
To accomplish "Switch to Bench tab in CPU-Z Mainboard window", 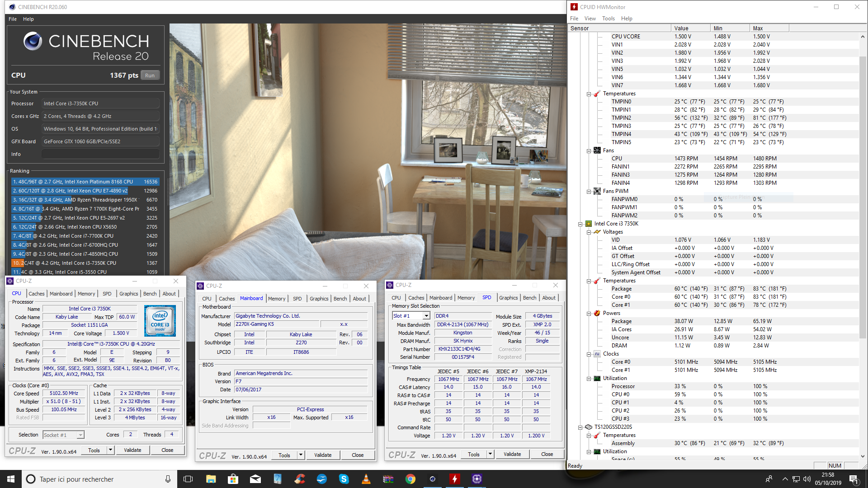I will tap(340, 299).
